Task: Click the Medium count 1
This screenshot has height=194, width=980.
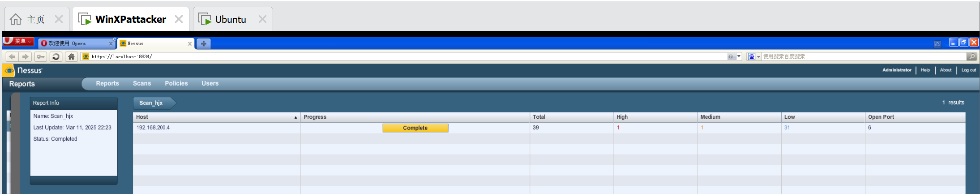Action: (702, 128)
